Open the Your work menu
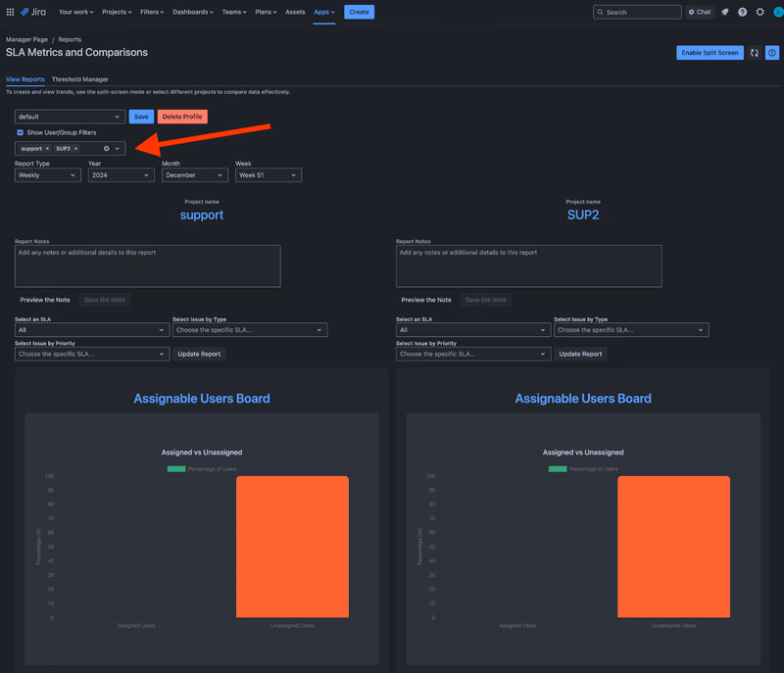The image size is (784, 673). pyautogui.click(x=76, y=12)
